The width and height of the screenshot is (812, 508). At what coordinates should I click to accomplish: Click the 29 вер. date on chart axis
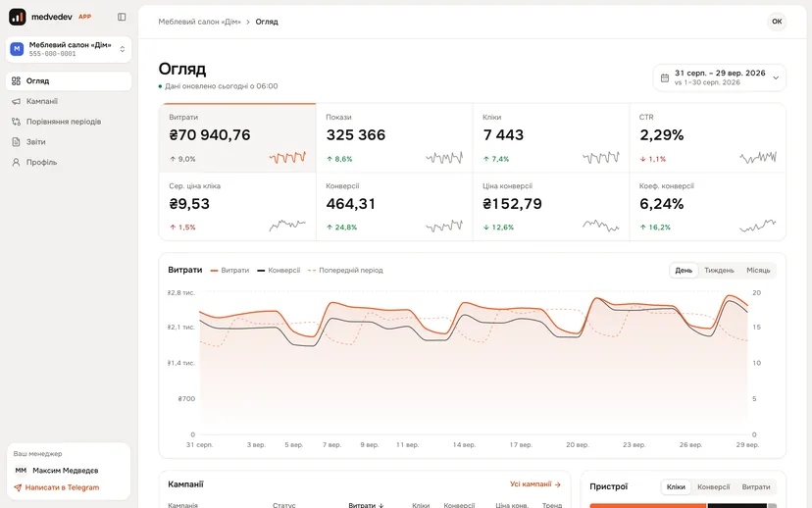[747, 445]
